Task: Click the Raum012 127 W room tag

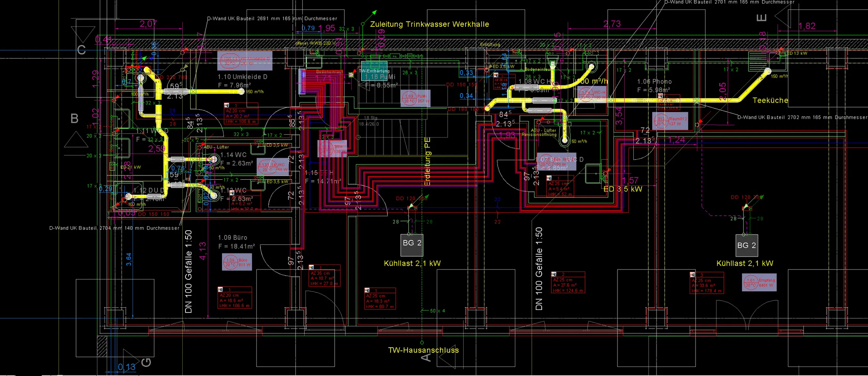Action: pos(670,121)
